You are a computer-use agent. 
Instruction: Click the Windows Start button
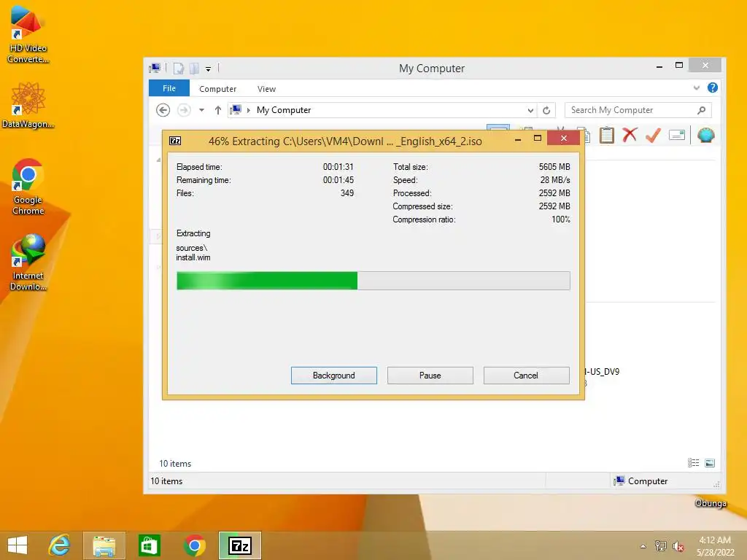18,545
